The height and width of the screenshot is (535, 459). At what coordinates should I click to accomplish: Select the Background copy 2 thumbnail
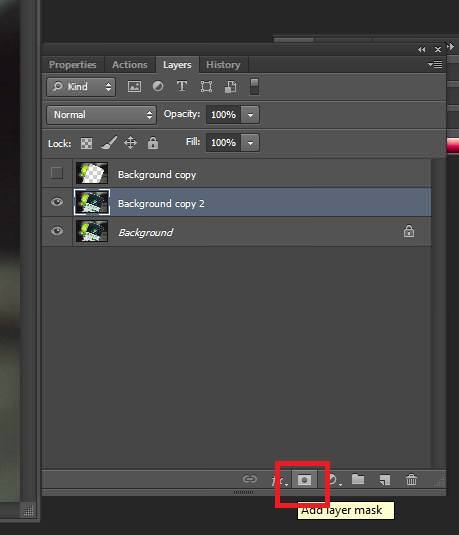pos(92,202)
